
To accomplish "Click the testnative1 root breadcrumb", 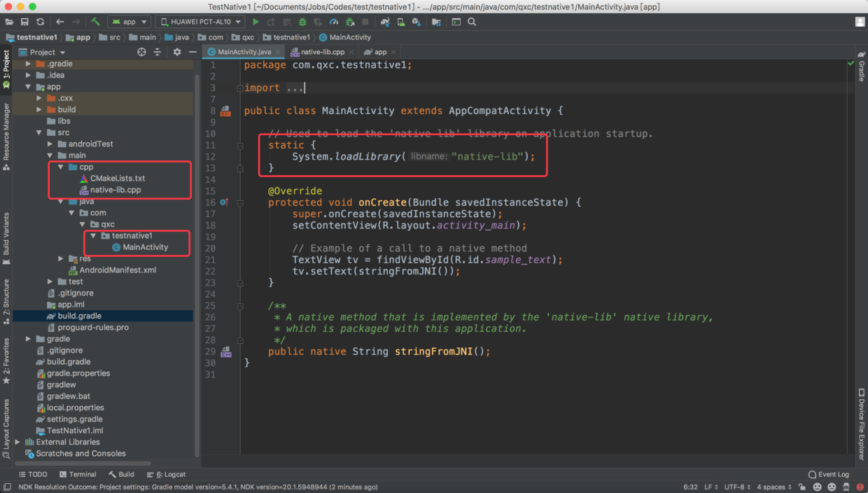I will pos(31,37).
